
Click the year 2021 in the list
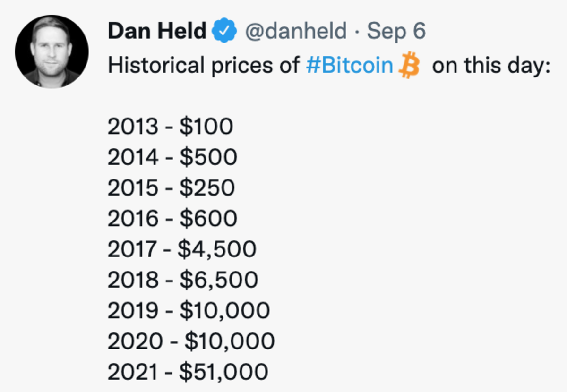click(x=132, y=372)
